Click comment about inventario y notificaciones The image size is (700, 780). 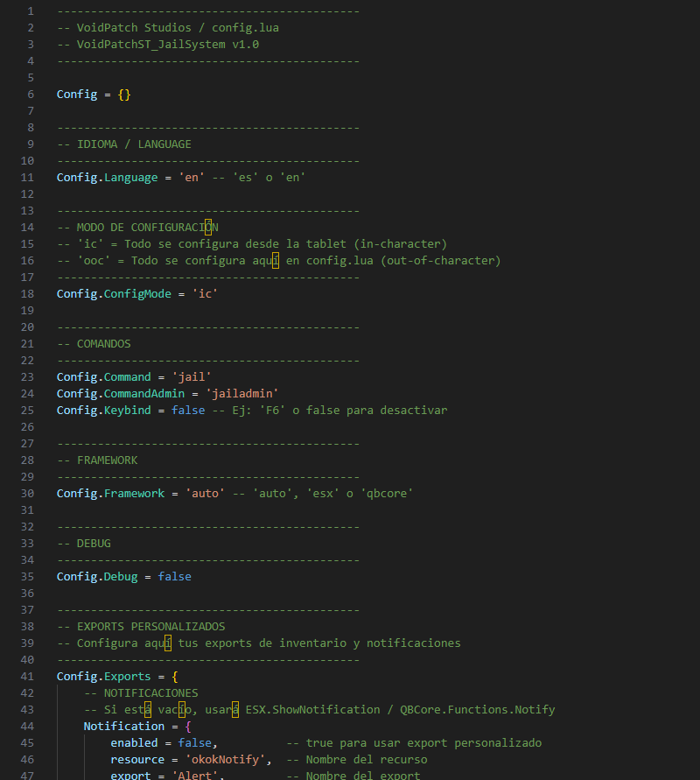point(259,643)
